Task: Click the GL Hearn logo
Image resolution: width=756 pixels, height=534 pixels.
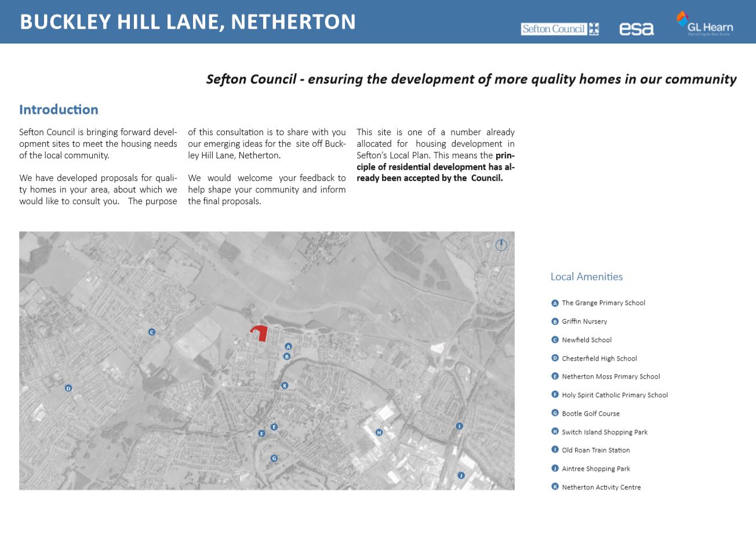Action: pyautogui.click(x=704, y=24)
